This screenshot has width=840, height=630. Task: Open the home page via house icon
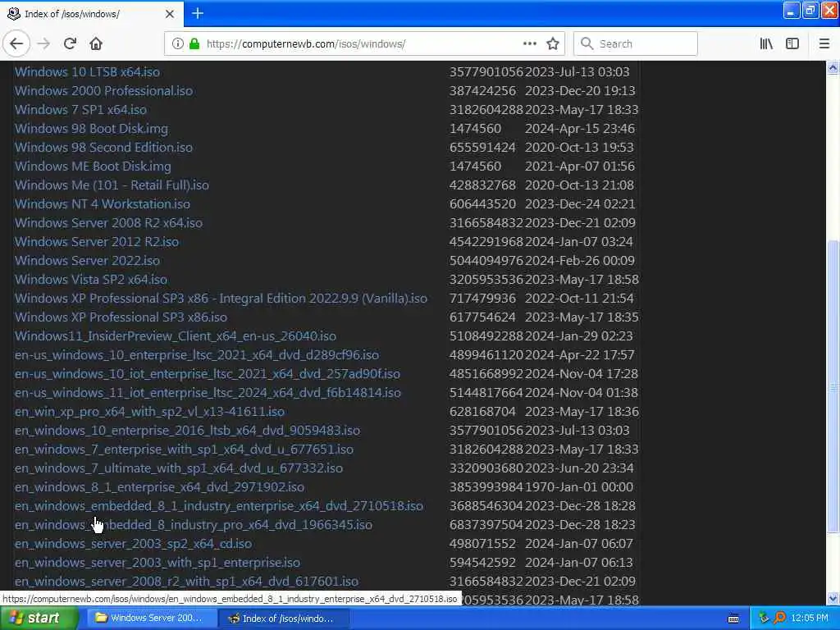point(96,44)
